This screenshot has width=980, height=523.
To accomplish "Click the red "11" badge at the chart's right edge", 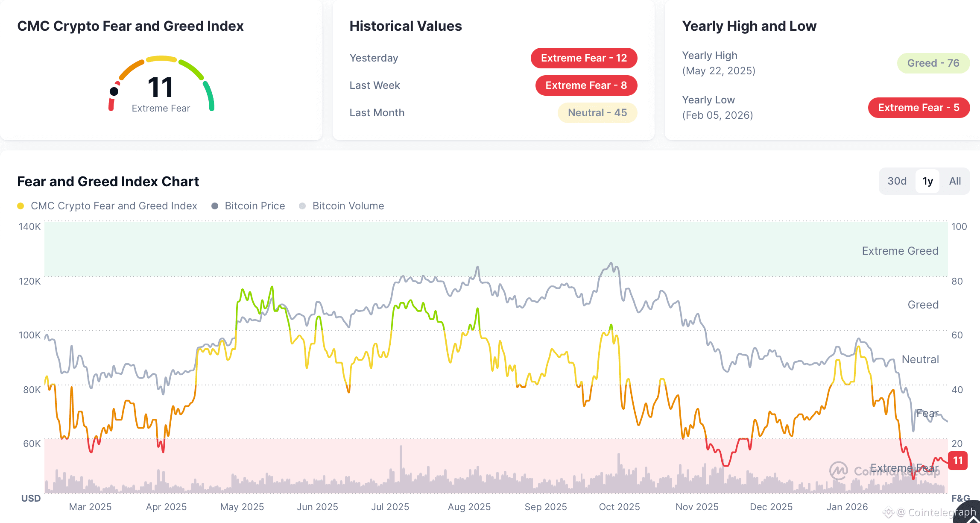I will pos(958,461).
